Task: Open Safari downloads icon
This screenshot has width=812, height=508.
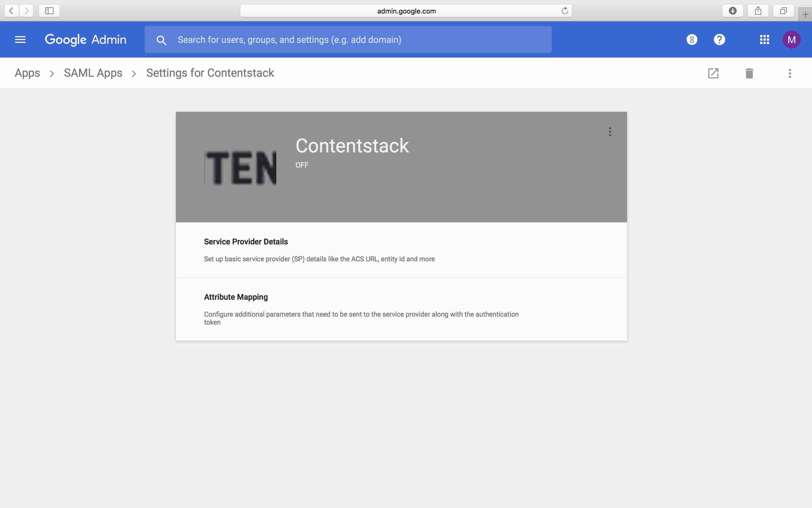Action: point(732,11)
